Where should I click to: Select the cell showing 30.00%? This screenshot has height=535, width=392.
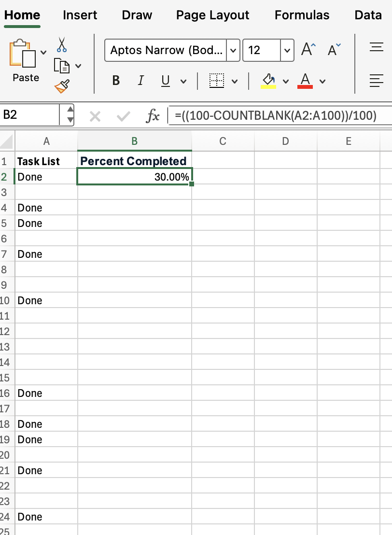134,177
